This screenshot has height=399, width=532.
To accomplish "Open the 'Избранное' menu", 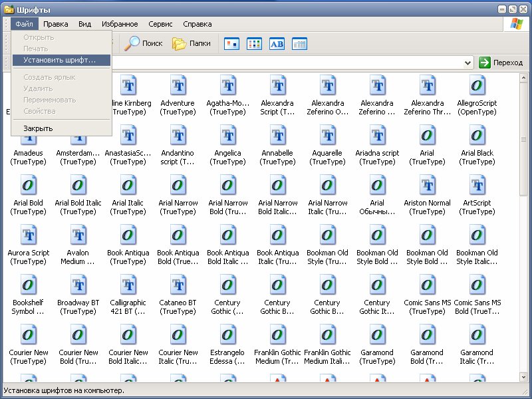I will pos(120,24).
